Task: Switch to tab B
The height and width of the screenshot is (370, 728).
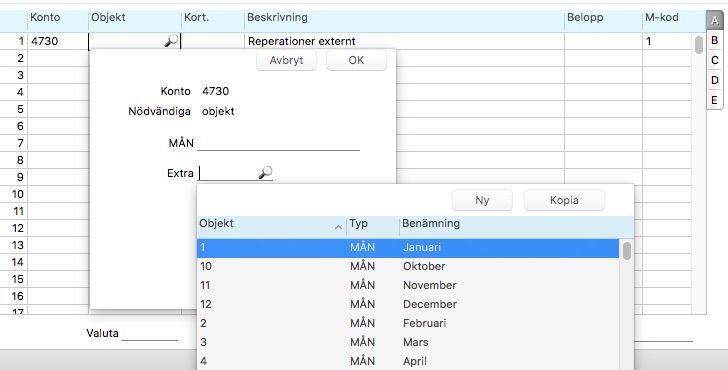Action: [715, 40]
